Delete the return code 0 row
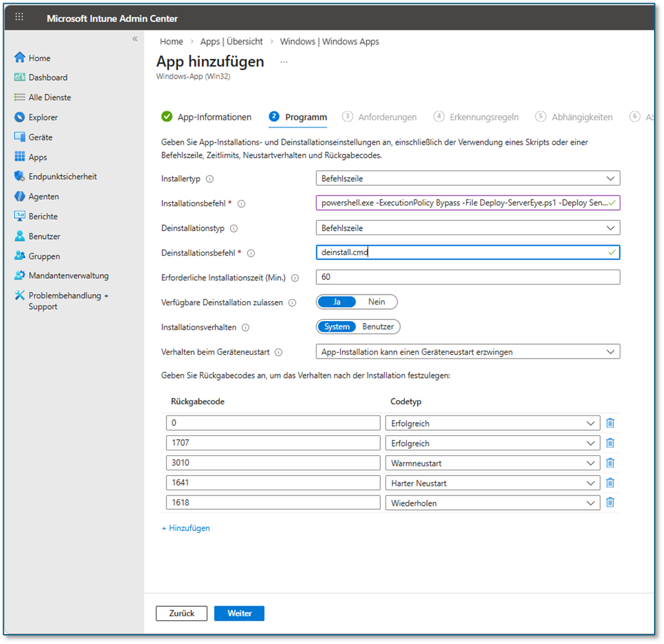Screen dimensions: 664x644 coord(611,423)
